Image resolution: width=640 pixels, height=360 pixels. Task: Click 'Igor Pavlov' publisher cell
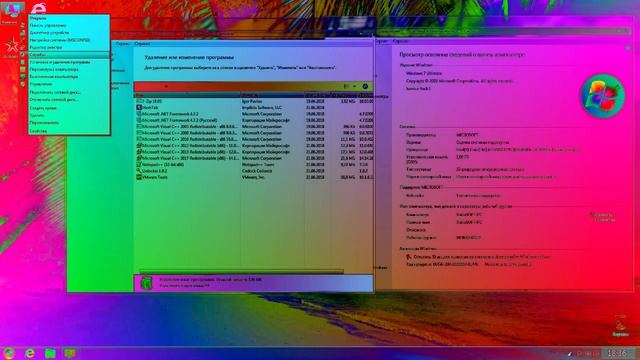[x=252, y=101]
